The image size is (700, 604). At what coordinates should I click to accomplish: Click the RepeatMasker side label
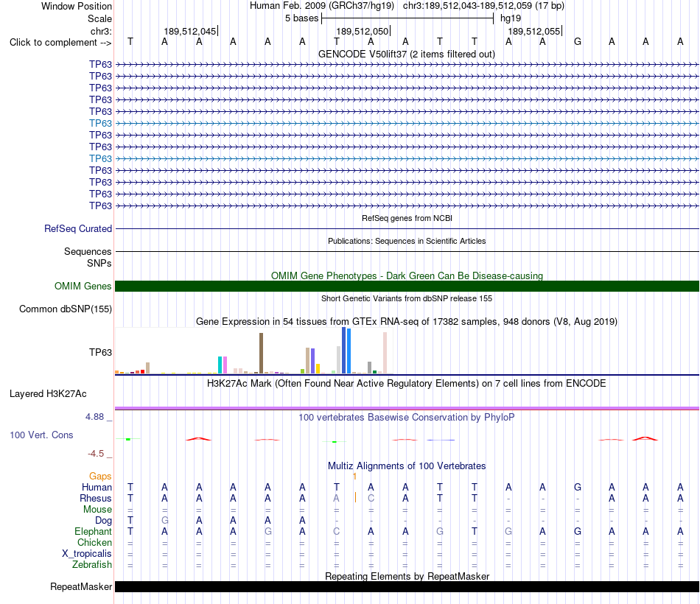tap(81, 586)
